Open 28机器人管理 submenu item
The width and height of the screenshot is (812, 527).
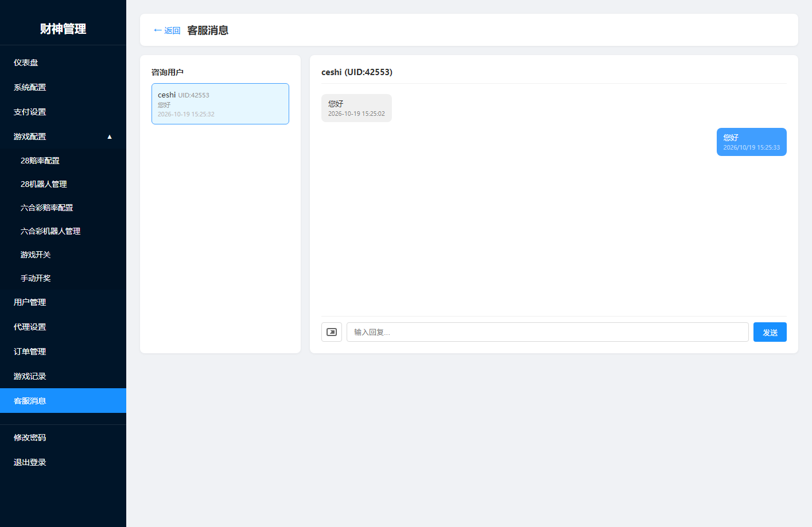coord(63,184)
